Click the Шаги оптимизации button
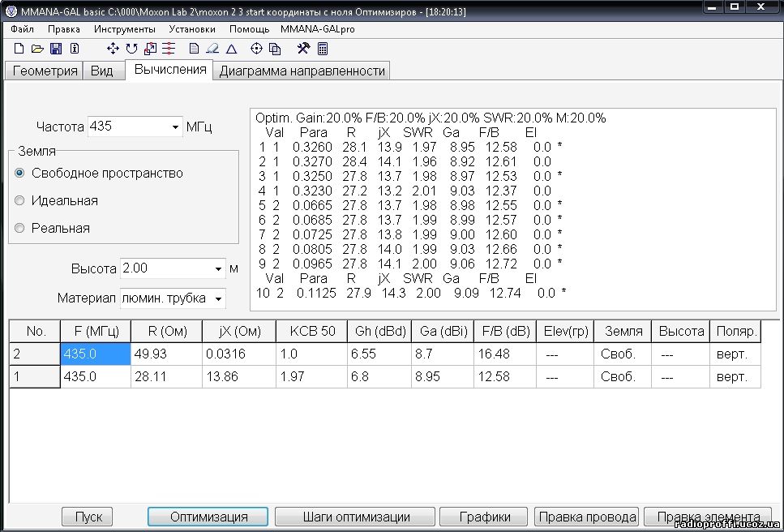This screenshot has height=532, width=784. click(x=356, y=517)
